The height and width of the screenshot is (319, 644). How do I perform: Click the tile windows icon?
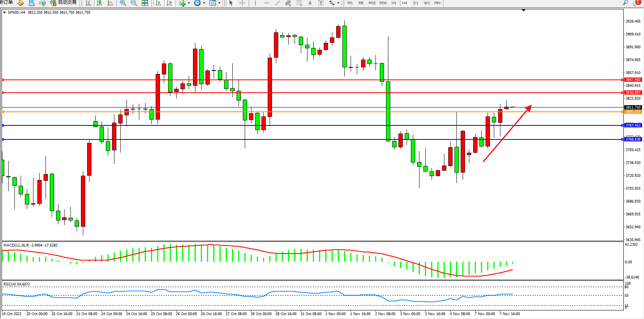(x=145, y=3)
